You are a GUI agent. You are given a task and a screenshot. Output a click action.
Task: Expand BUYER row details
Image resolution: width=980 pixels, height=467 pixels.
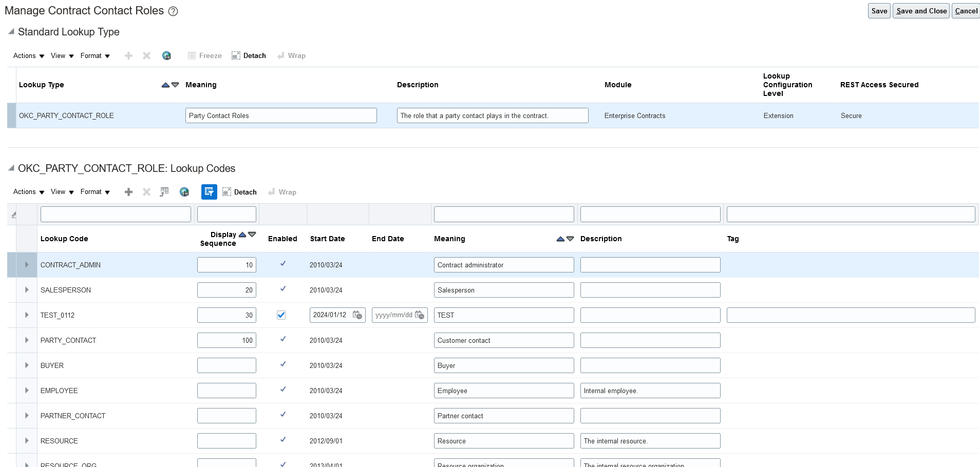click(27, 365)
